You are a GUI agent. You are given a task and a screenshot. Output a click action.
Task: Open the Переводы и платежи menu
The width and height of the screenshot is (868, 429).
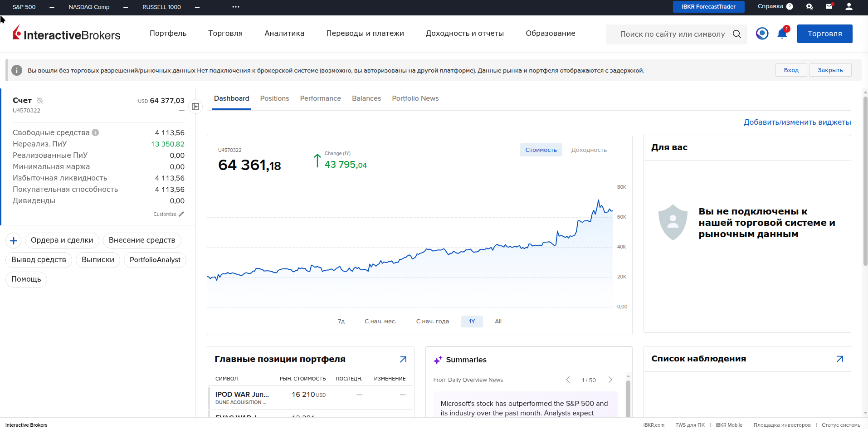365,34
